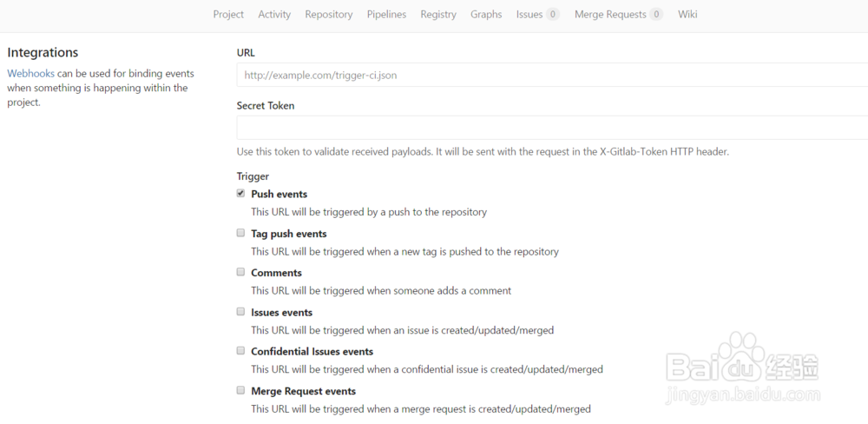This screenshot has height=424, width=868.
Task: Open the Repository tab
Action: (329, 14)
